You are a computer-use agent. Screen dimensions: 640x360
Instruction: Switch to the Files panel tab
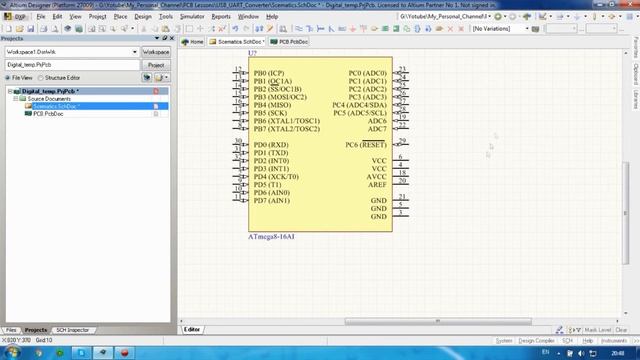[11, 330]
